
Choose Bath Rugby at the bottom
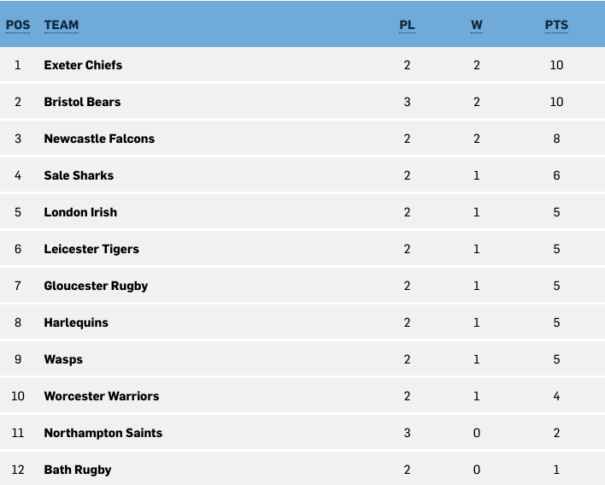78,470
